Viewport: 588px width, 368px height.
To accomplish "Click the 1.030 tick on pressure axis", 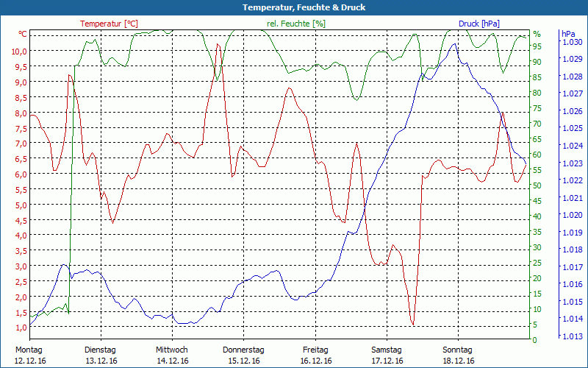I will pyautogui.click(x=571, y=42).
